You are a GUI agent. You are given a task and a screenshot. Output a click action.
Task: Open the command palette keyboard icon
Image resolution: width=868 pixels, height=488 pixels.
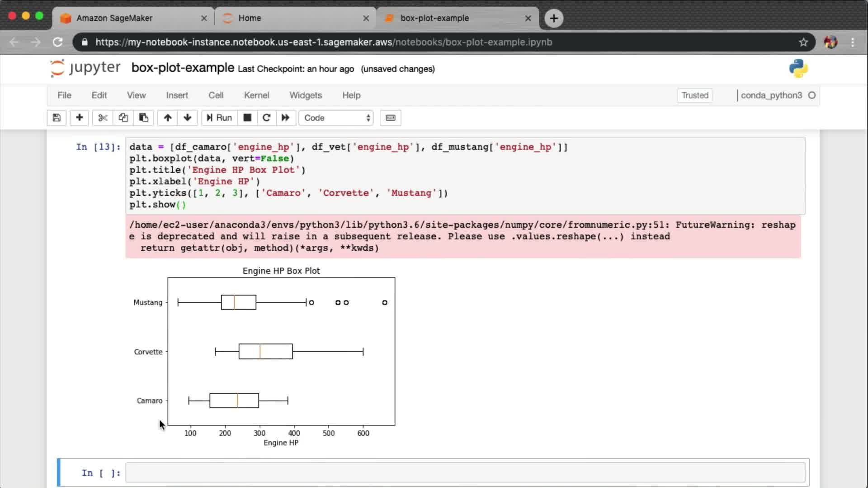coord(391,118)
